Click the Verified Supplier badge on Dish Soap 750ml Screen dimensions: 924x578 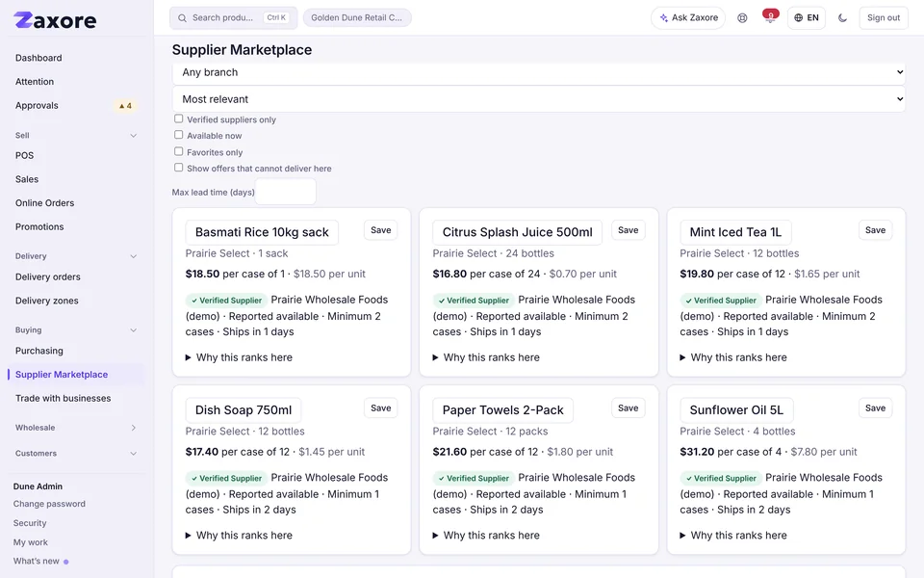click(227, 479)
